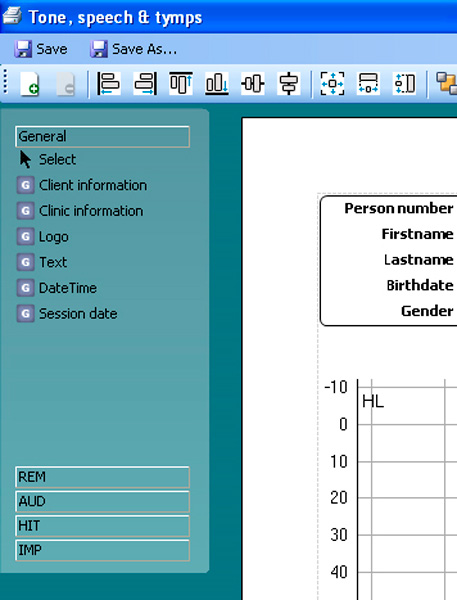Select the make same size icon
The image size is (457, 600).
pos(332,83)
